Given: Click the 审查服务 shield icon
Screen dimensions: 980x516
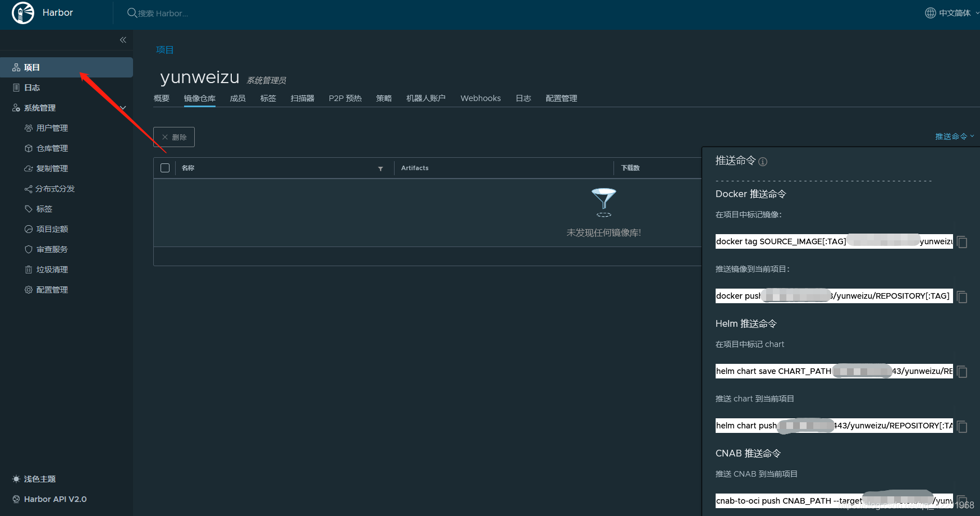Looking at the screenshot, I should pos(29,249).
